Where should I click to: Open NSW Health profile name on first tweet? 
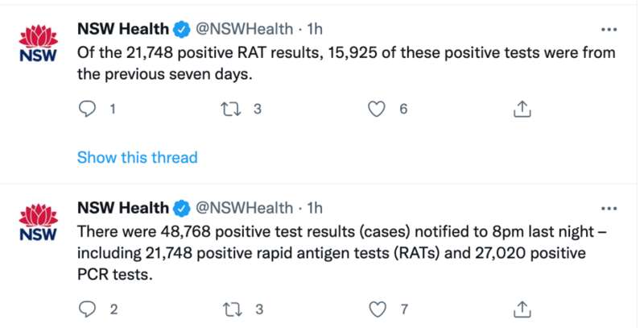click(x=123, y=29)
